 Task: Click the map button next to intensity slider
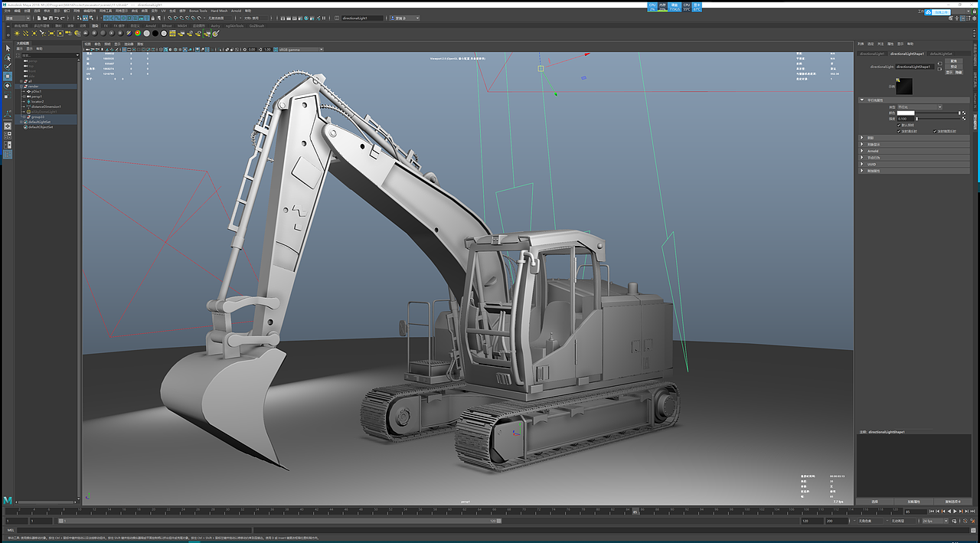(964, 119)
